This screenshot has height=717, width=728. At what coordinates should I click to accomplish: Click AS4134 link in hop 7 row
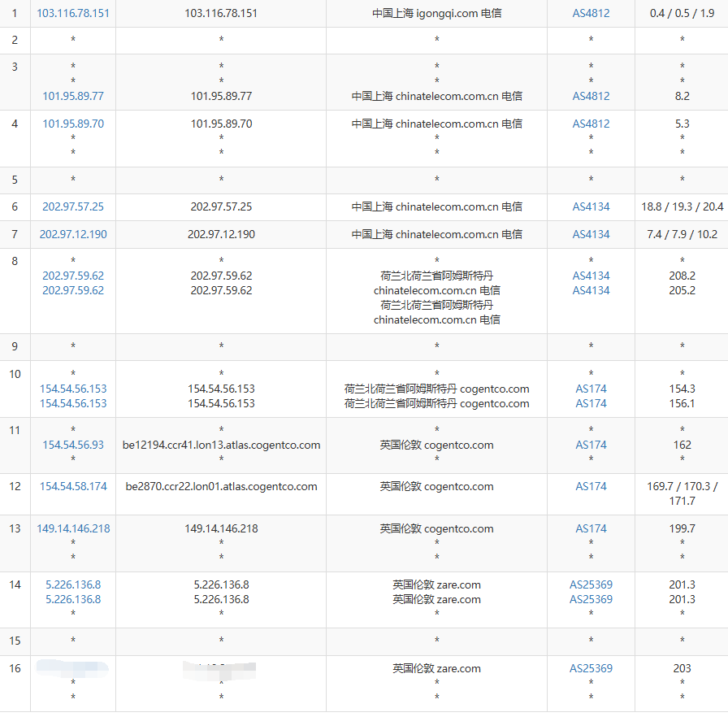[x=591, y=234]
